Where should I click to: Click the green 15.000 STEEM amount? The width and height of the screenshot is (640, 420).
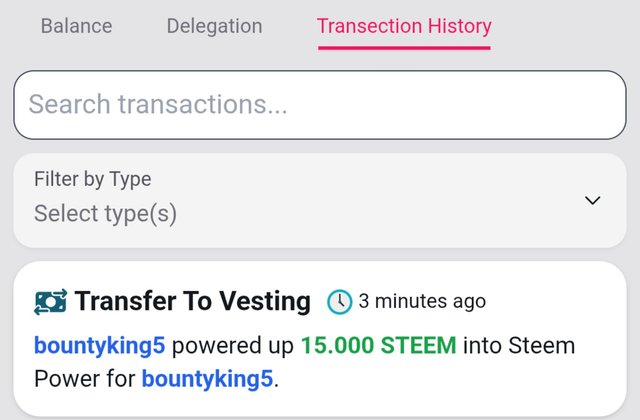(378, 346)
